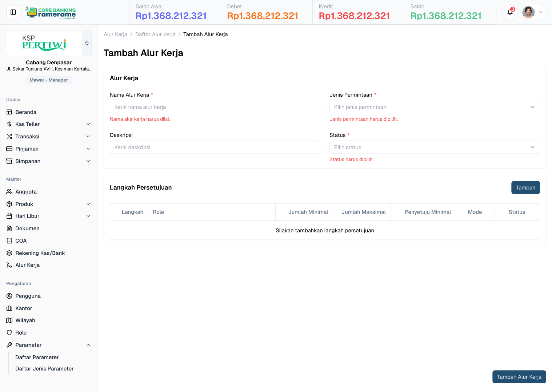Viewport: 552px width, 392px height.
Task: Go to Daftar Jenis Parameter menu entry
Action: [x=44, y=368]
